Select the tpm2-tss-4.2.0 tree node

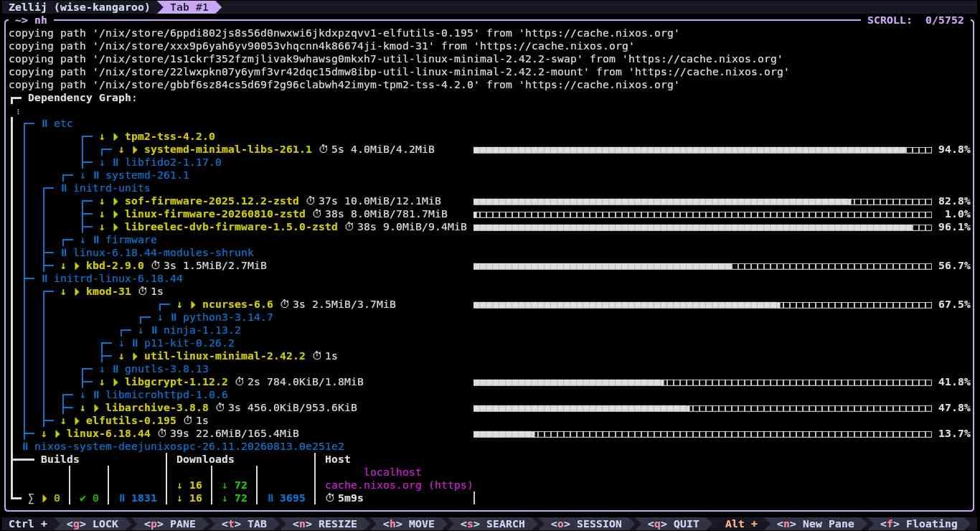pyautogui.click(x=170, y=136)
